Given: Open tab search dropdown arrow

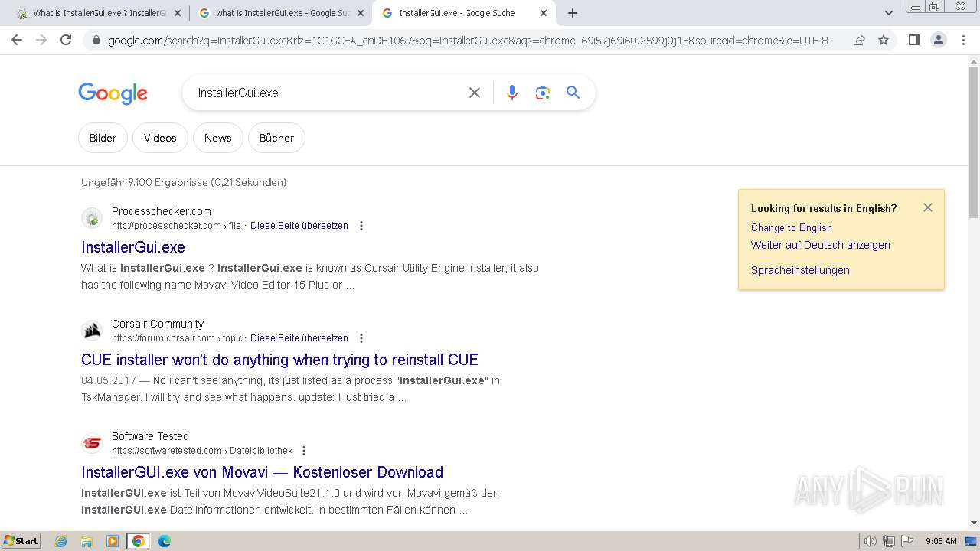Looking at the screenshot, I should coord(888,13).
